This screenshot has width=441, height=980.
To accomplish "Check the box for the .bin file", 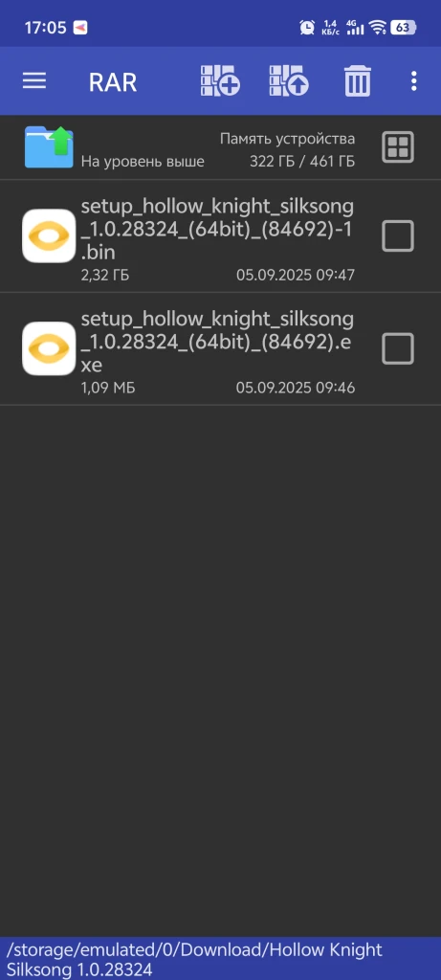I will (398, 235).
